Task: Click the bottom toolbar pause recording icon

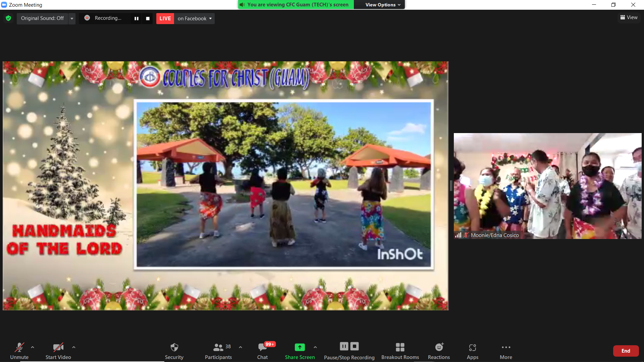Action: pyautogui.click(x=344, y=346)
